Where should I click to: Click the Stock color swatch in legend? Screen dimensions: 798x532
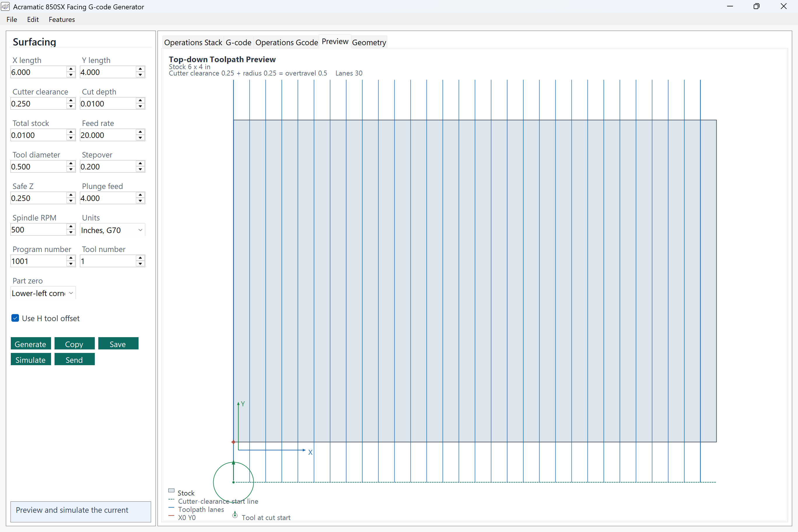pyautogui.click(x=171, y=491)
